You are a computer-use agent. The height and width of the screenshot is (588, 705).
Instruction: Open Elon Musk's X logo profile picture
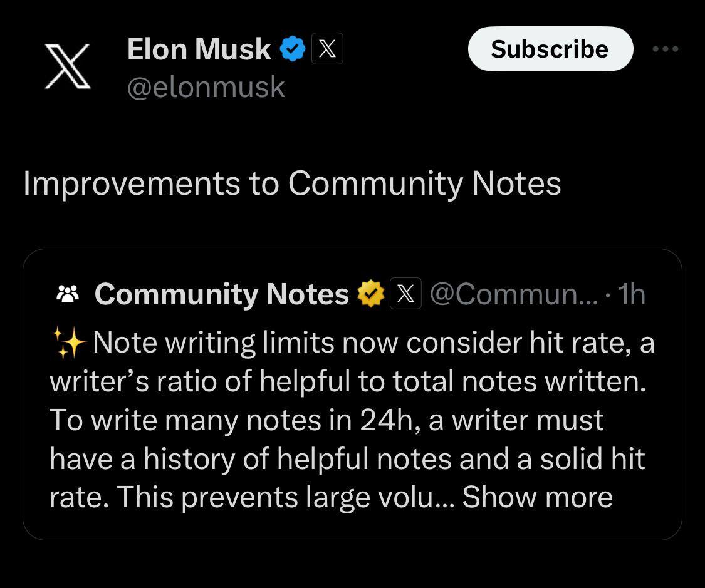[68, 66]
